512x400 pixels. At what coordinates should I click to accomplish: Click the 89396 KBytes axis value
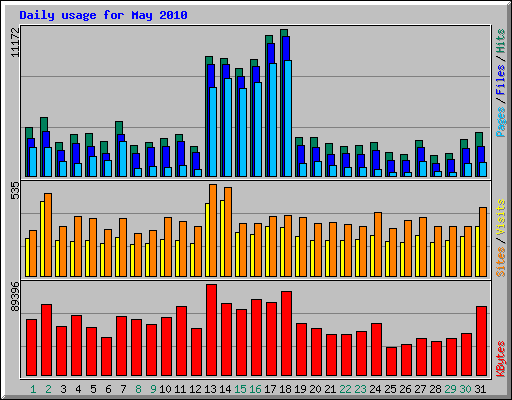coord(15,297)
